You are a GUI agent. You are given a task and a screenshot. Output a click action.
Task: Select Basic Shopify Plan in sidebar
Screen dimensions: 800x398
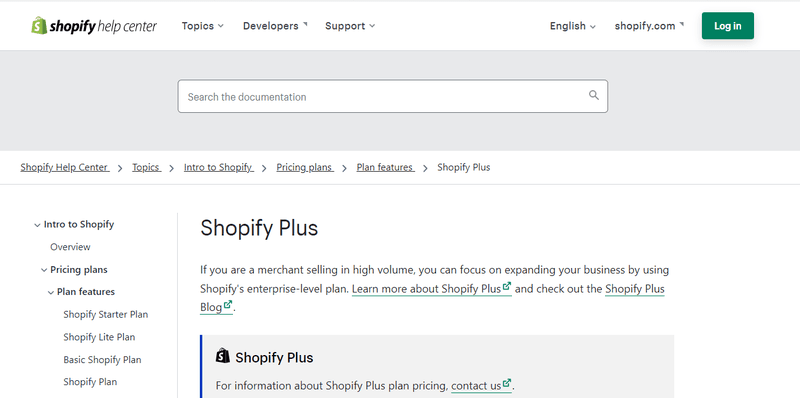[102, 360]
